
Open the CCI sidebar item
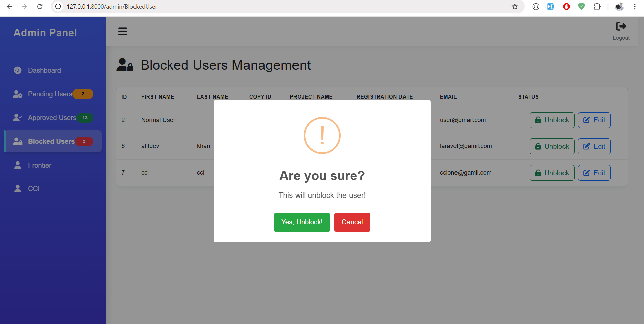tap(34, 189)
